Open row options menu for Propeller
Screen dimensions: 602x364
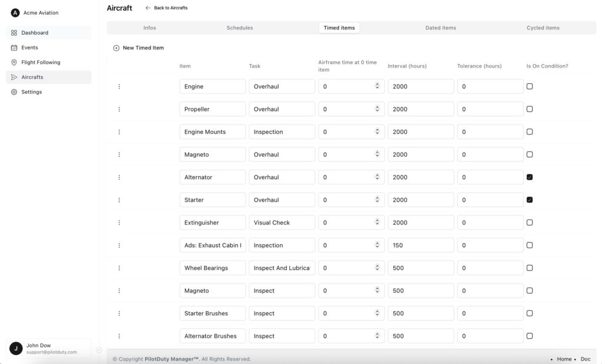[119, 109]
